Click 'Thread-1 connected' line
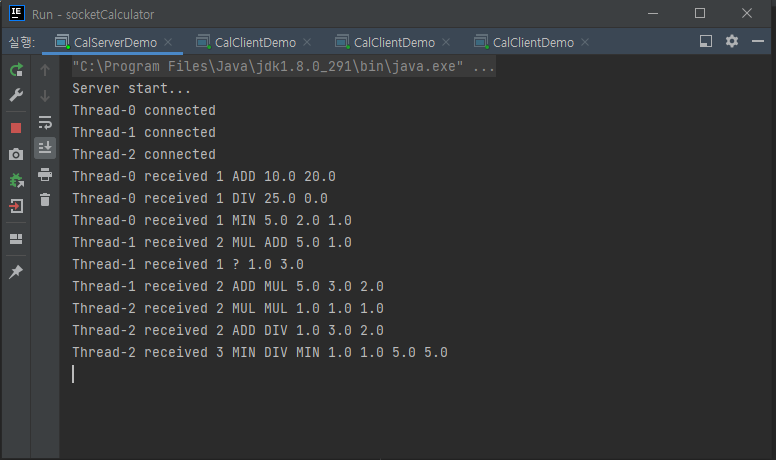 tap(144, 132)
